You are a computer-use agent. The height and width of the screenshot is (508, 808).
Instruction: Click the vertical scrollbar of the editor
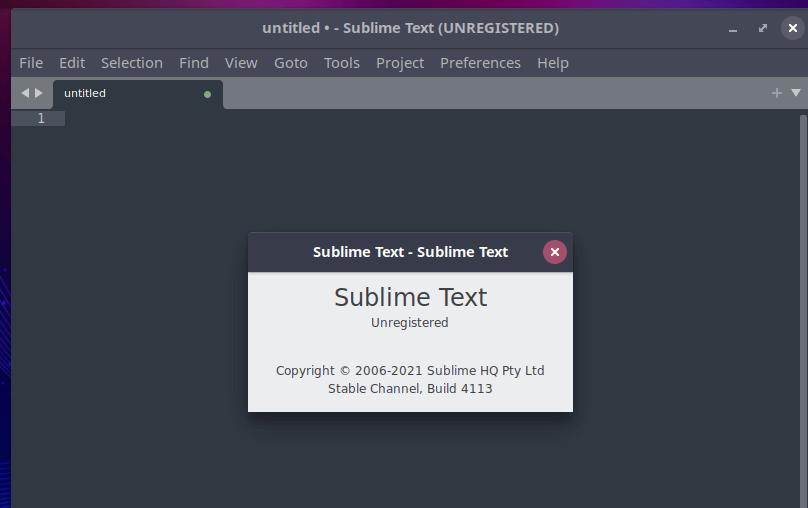[803, 309]
